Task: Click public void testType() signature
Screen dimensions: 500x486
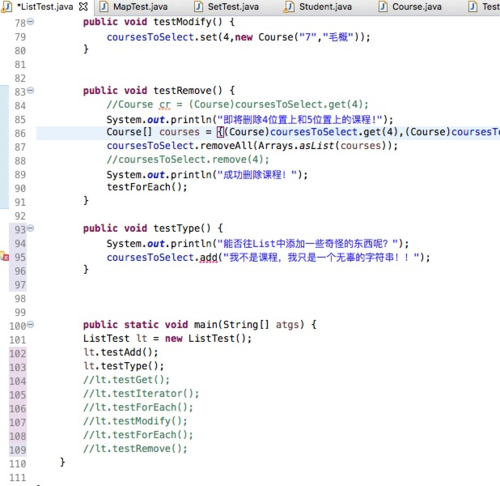Action: coord(153,228)
